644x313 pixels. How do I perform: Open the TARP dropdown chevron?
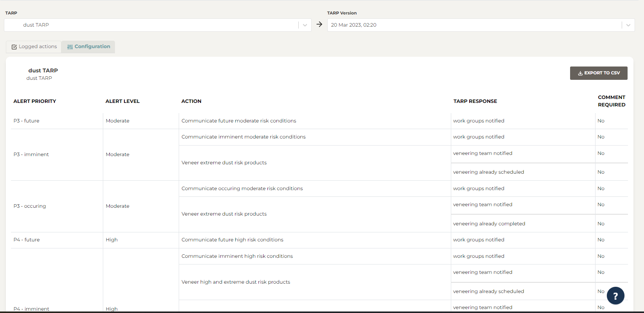[x=305, y=25]
